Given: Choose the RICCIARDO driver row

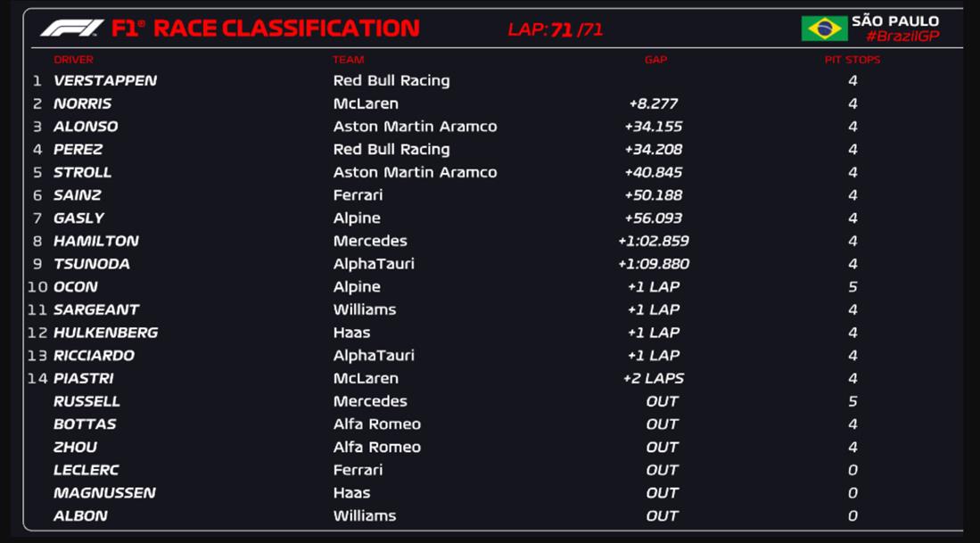Looking at the screenshot, I should pyautogui.click(x=94, y=355).
